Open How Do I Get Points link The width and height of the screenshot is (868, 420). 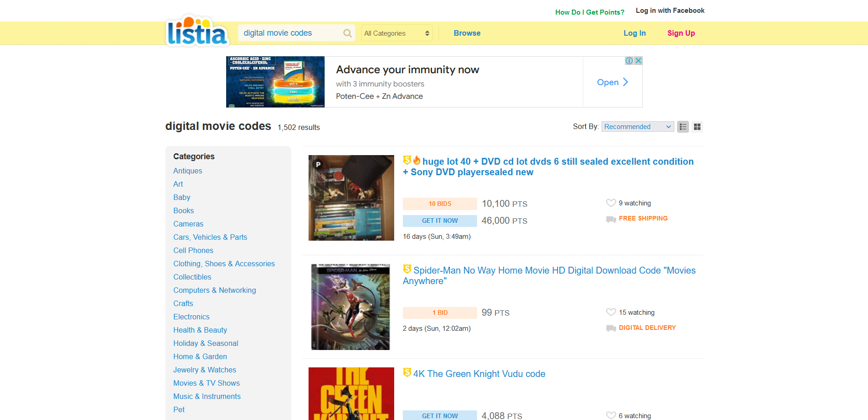tap(590, 12)
